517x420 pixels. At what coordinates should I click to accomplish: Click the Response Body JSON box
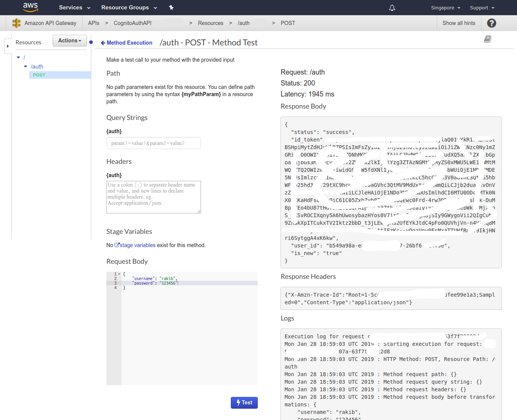391,192
